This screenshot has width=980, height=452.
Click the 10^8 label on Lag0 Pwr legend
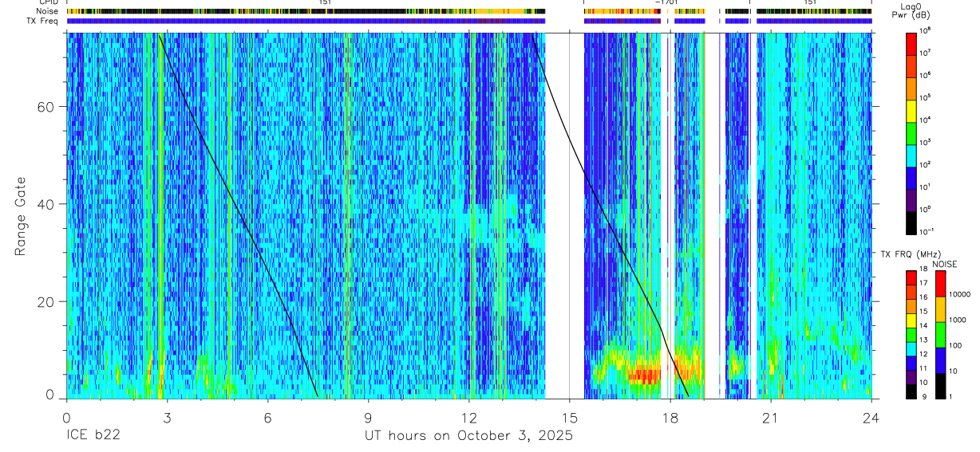926,30
